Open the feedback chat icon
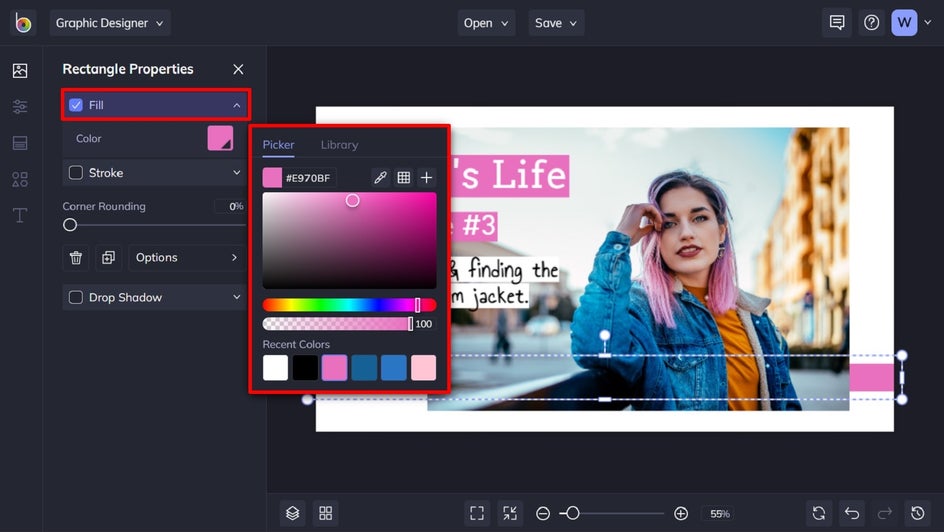This screenshot has height=532, width=944. tap(837, 23)
